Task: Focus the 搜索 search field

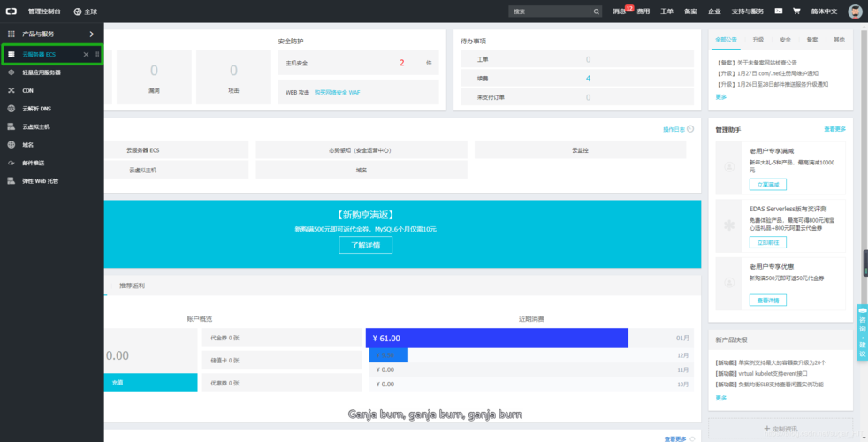Action: 549,11
